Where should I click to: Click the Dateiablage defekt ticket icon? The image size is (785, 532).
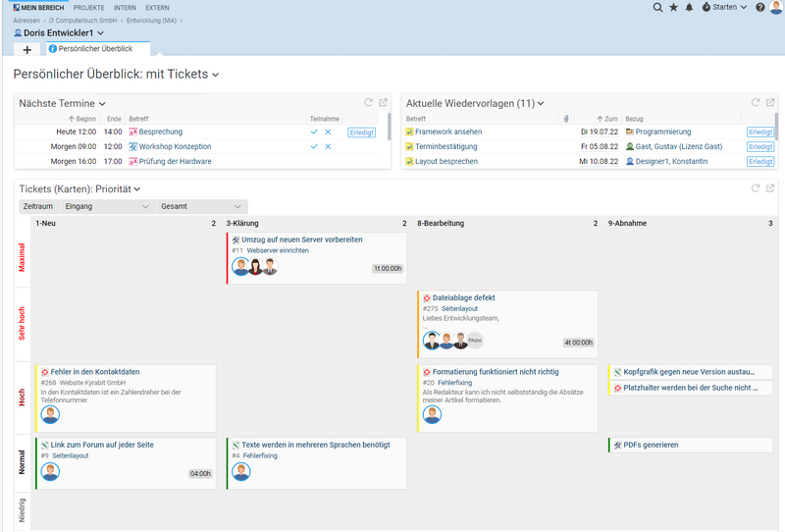pyautogui.click(x=427, y=298)
